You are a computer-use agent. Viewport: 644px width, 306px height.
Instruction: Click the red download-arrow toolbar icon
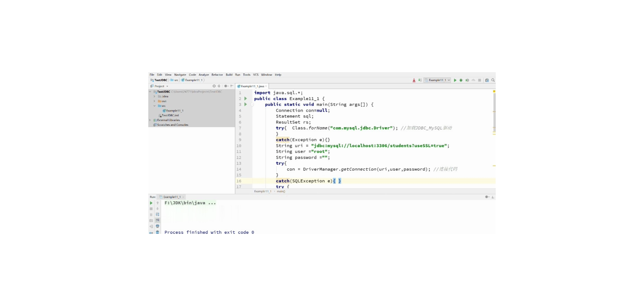[414, 80]
